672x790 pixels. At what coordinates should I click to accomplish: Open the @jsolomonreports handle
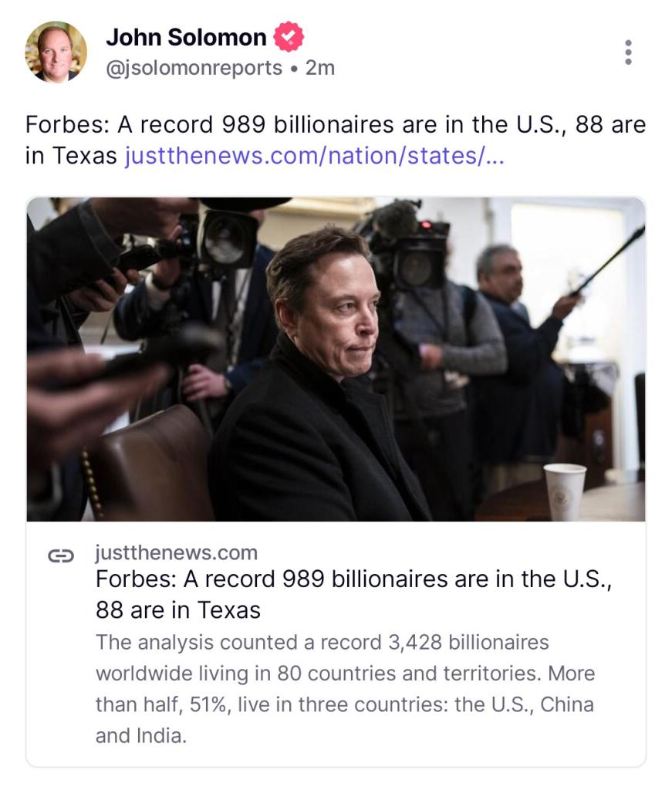click(194, 68)
